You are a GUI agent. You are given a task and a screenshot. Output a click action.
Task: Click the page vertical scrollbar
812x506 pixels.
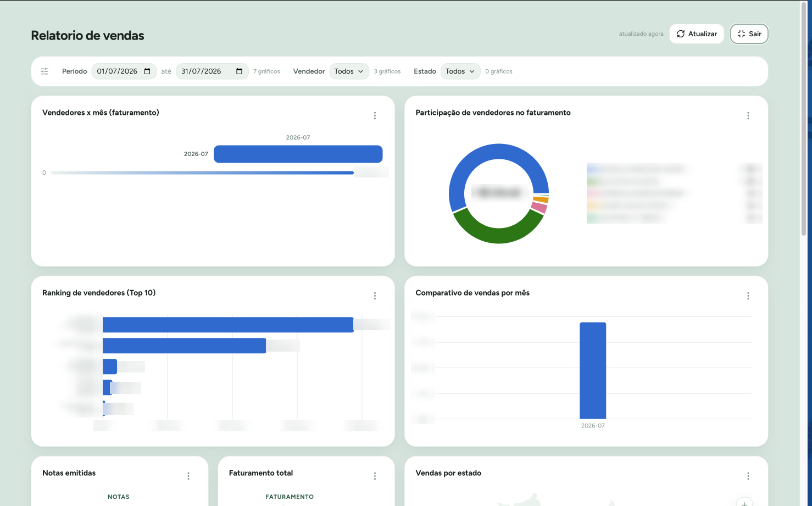804,118
